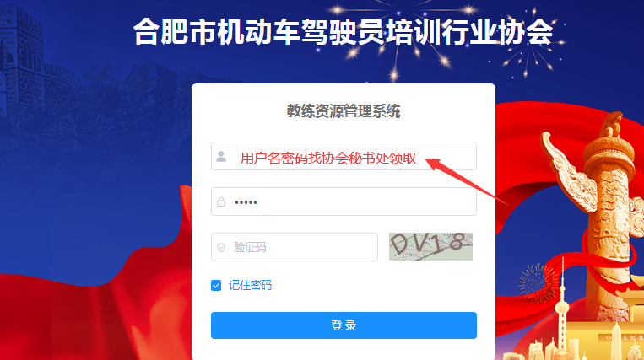Click the 记住密码 label text
Screen dimensions: 644x360
point(250,285)
